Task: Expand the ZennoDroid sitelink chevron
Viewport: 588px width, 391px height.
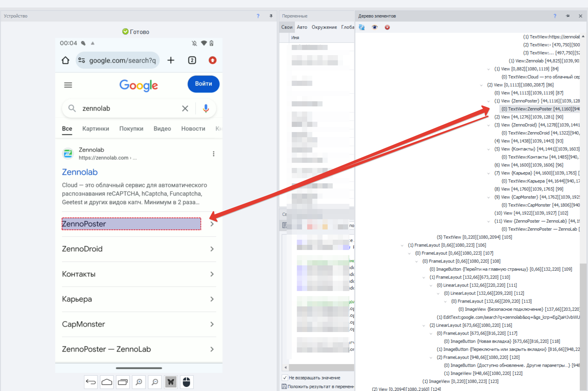Action: pyautogui.click(x=212, y=249)
